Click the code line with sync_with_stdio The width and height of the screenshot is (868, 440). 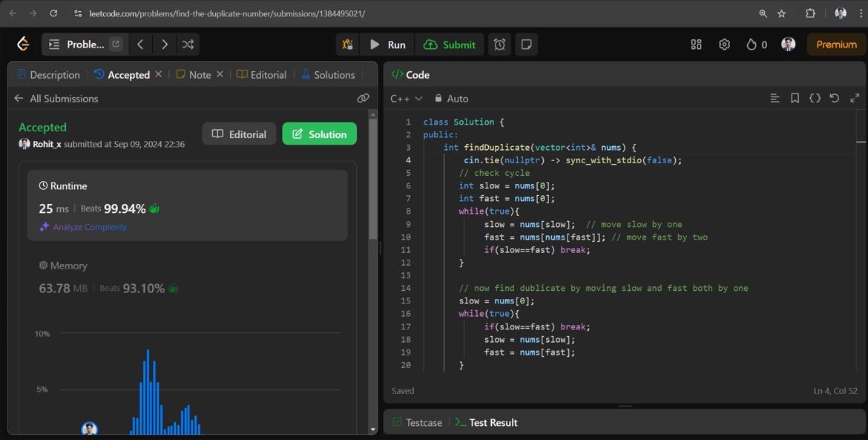click(573, 160)
